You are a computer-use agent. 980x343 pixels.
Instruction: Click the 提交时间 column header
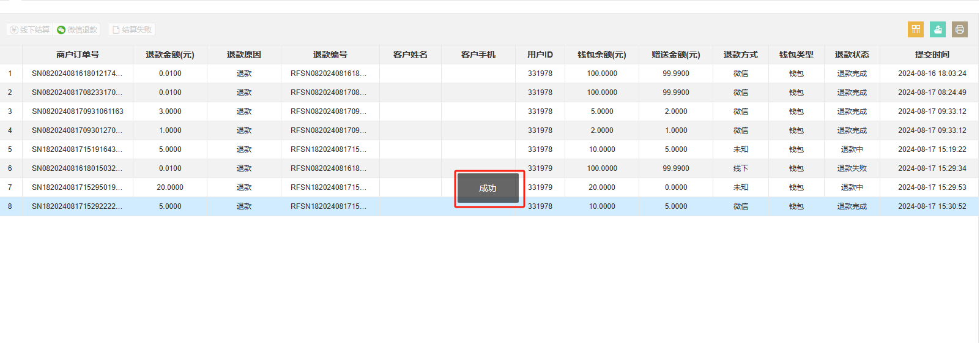932,55
